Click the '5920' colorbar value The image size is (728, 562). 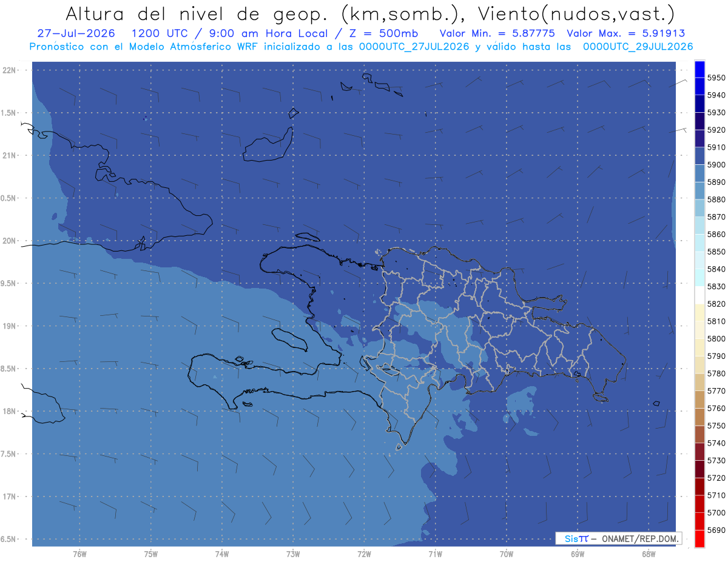[716, 130]
